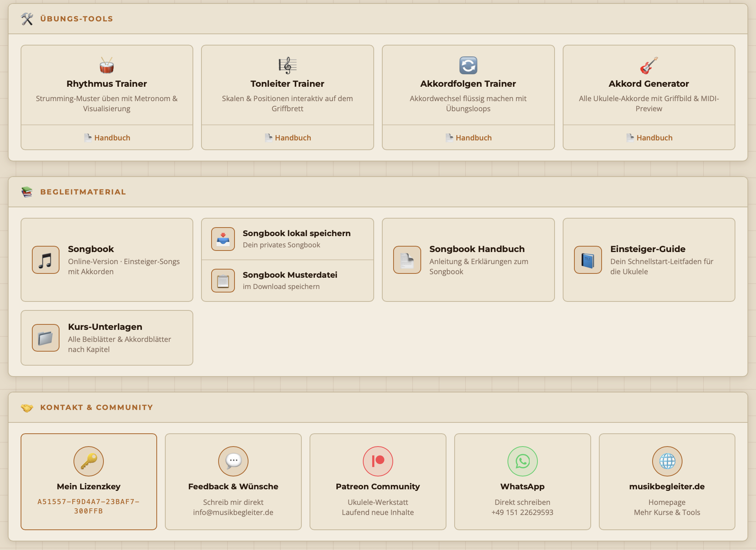
Task: Open Handbuch link under Akkord Generator
Action: pos(649,138)
